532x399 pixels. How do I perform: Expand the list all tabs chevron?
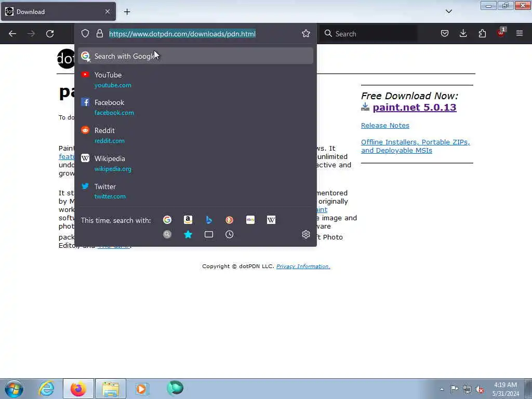point(448,11)
